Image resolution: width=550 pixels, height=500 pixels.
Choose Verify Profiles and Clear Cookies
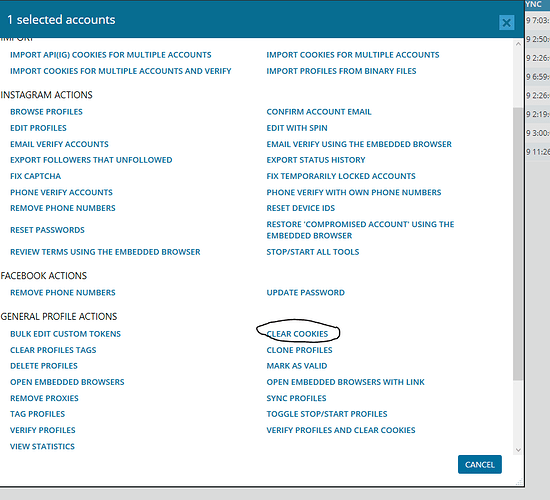point(341,430)
